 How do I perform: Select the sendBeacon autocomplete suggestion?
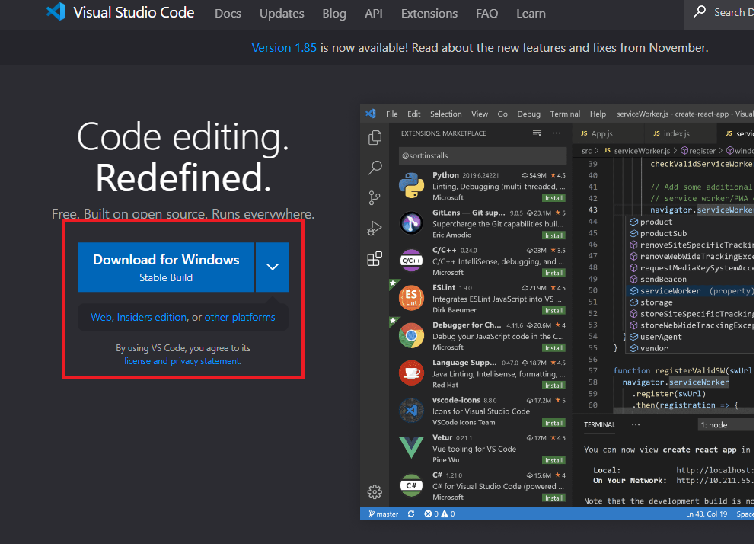tap(691, 279)
